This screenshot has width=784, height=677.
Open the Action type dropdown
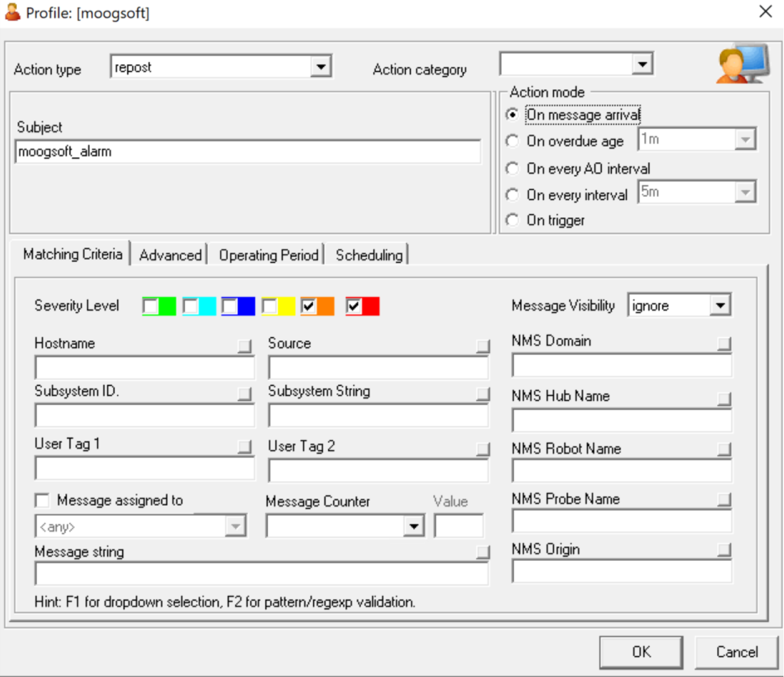tap(320, 67)
